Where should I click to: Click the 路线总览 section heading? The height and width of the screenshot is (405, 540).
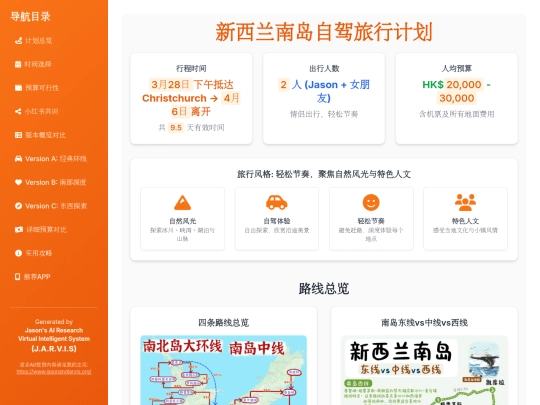coord(324,289)
